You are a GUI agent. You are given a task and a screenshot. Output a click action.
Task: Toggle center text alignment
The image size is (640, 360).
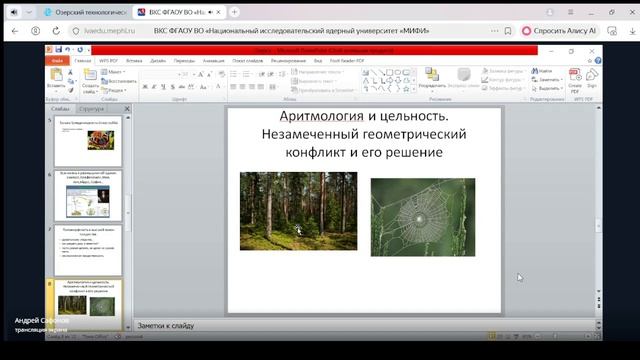tap(242, 87)
